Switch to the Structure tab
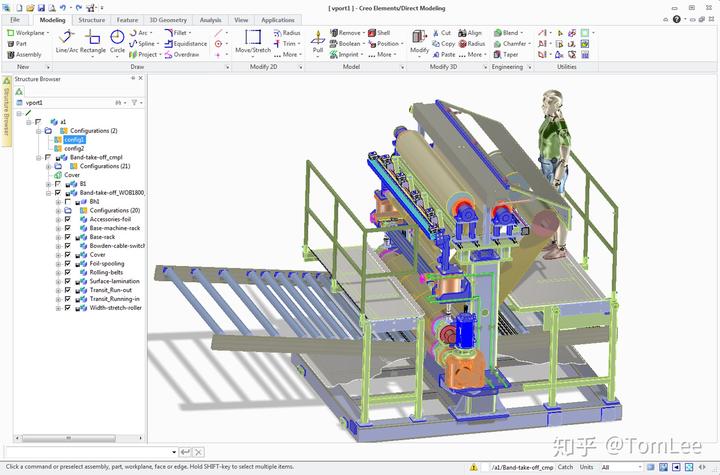This screenshot has height=475, width=720. pyautogui.click(x=91, y=20)
